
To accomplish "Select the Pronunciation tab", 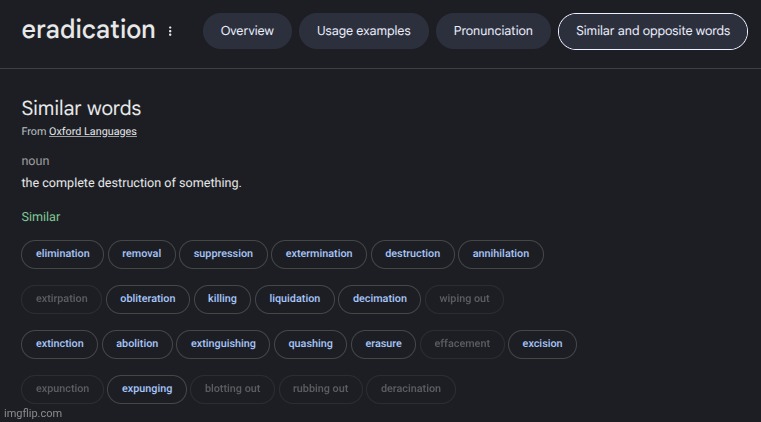I will (x=493, y=31).
